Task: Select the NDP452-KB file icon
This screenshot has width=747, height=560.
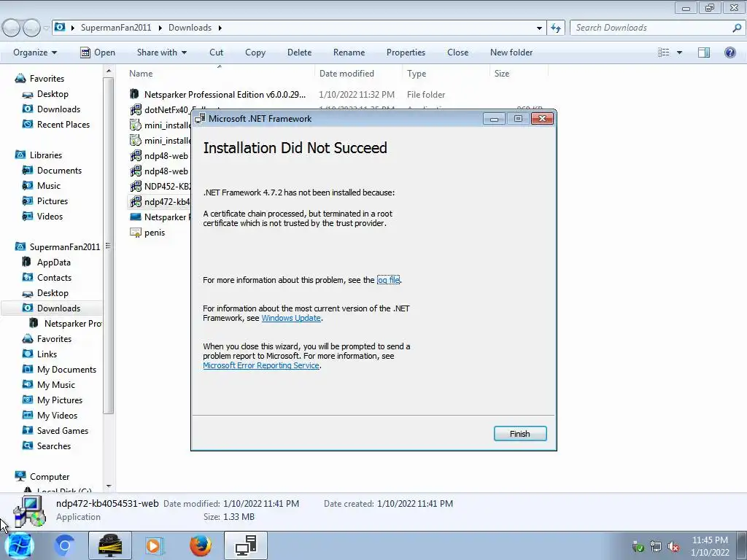Action: tap(135, 186)
